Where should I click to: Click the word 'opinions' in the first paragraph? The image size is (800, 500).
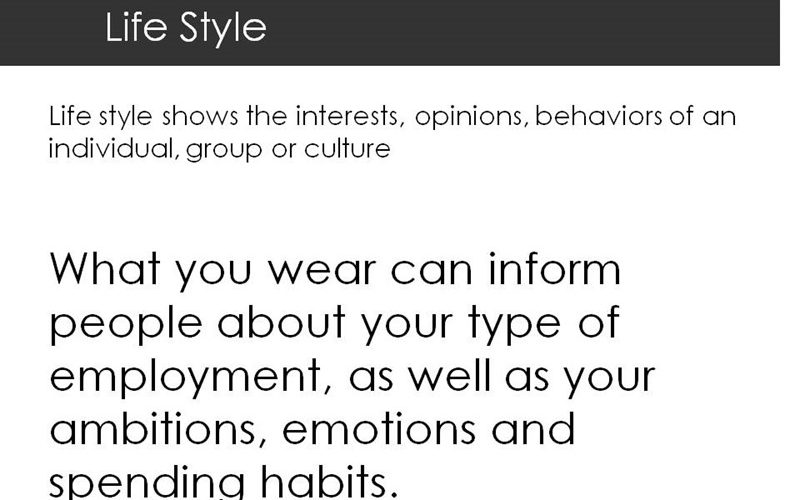pos(469,116)
